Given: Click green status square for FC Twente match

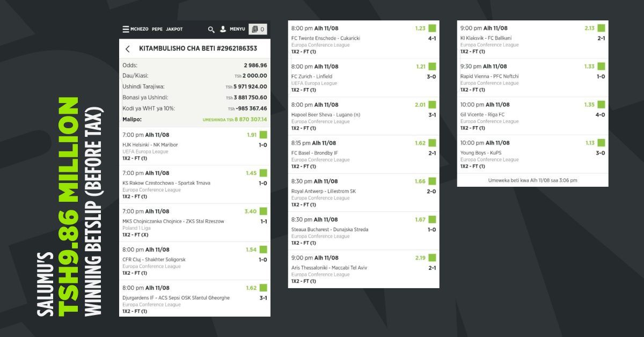Looking at the screenshot, I should (x=432, y=28).
